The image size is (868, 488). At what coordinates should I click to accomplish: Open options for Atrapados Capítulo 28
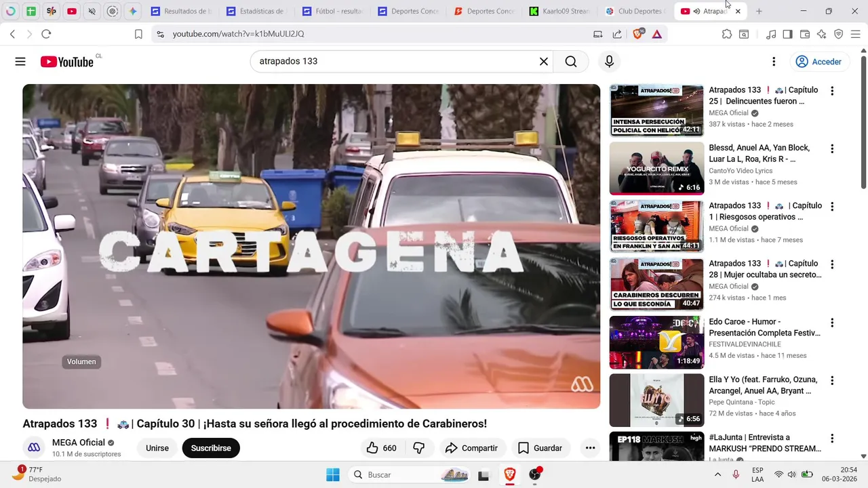click(x=832, y=264)
